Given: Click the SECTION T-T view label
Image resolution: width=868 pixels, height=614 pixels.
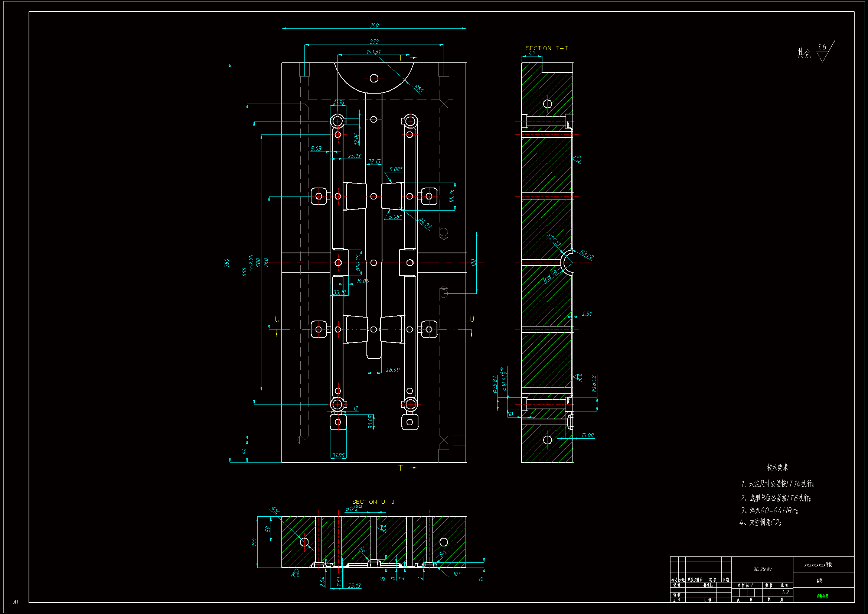Looking at the screenshot, I should coord(546,48).
